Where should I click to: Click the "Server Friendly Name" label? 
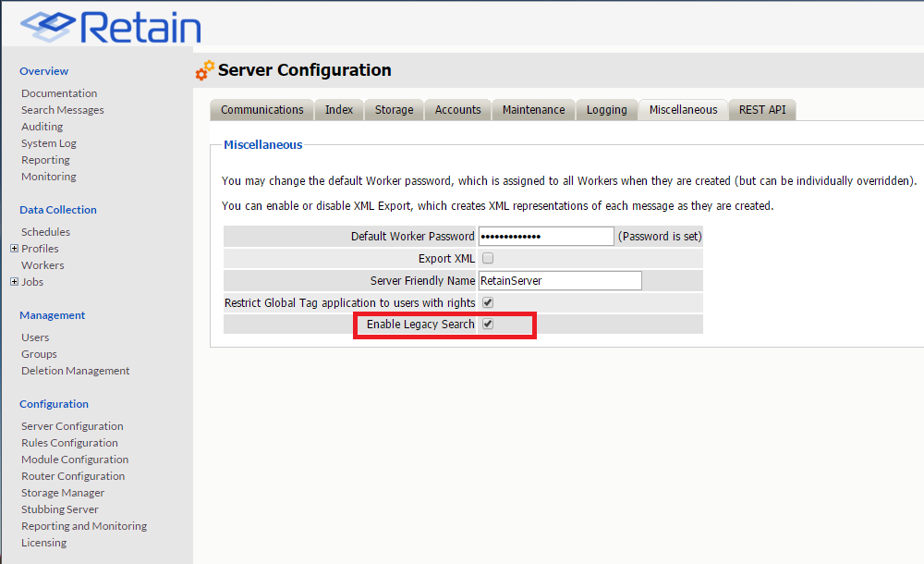point(422,281)
